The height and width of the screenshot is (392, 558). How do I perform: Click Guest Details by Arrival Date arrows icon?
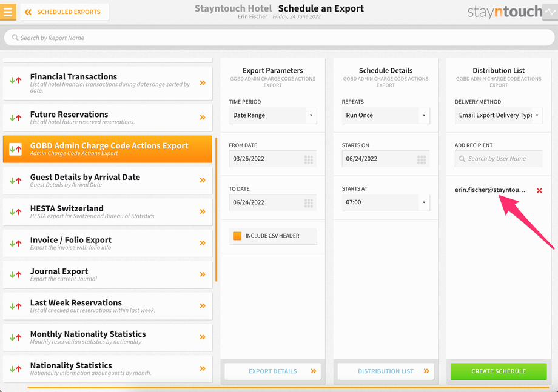click(15, 181)
